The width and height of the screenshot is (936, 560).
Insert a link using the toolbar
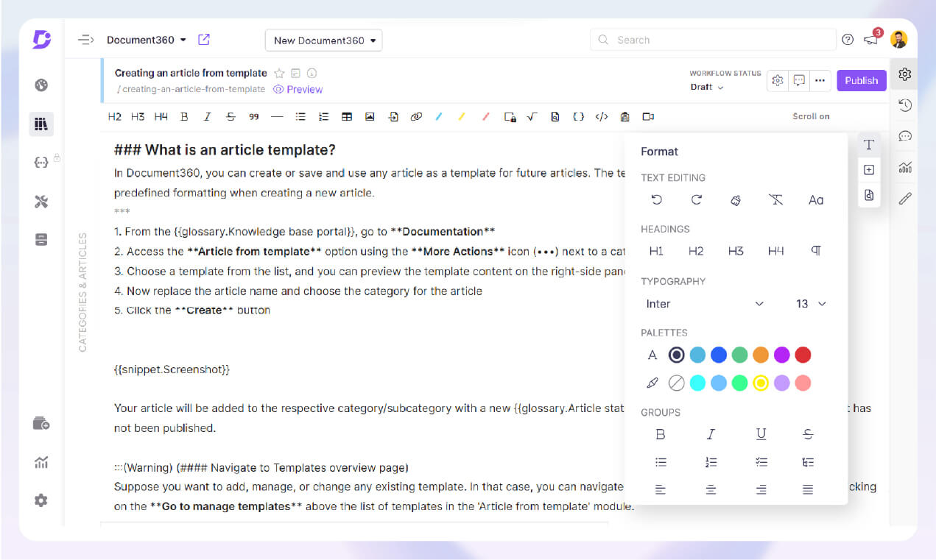tap(416, 116)
